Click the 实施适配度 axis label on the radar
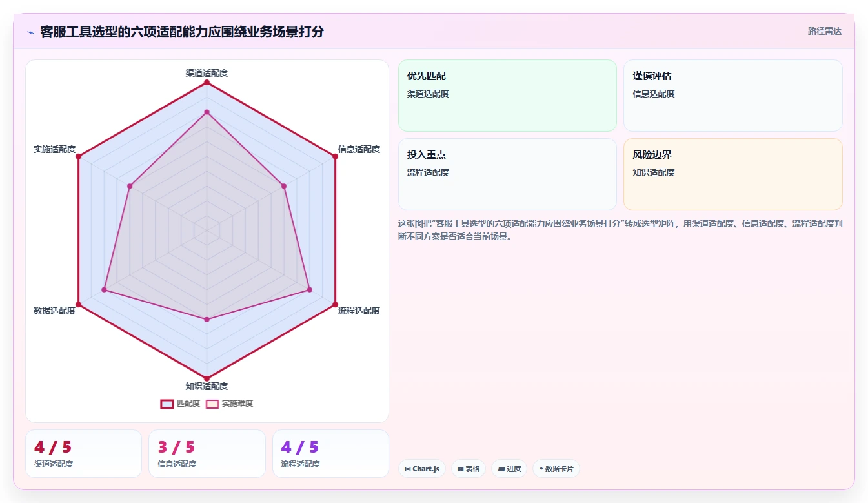Image resolution: width=868 pixels, height=503 pixels. pos(54,149)
